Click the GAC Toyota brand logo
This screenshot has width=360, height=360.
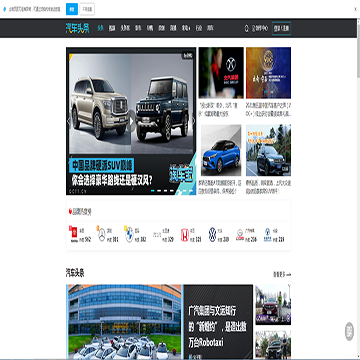click(x=240, y=235)
